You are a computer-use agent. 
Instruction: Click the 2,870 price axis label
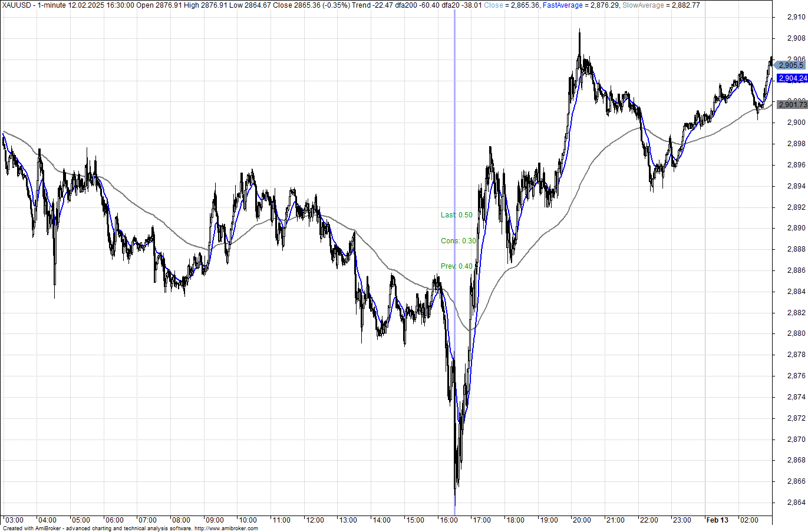pos(796,440)
